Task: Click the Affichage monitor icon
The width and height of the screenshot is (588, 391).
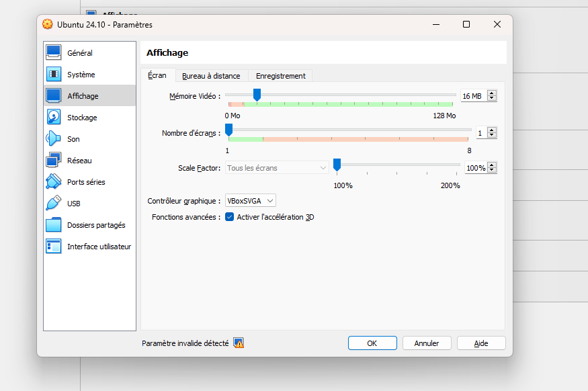Action: [x=54, y=95]
